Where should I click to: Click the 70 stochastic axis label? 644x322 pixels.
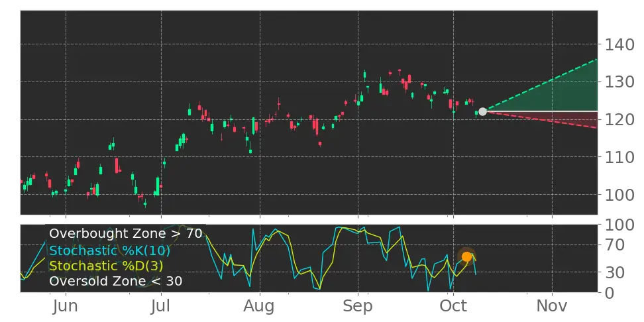pos(614,245)
